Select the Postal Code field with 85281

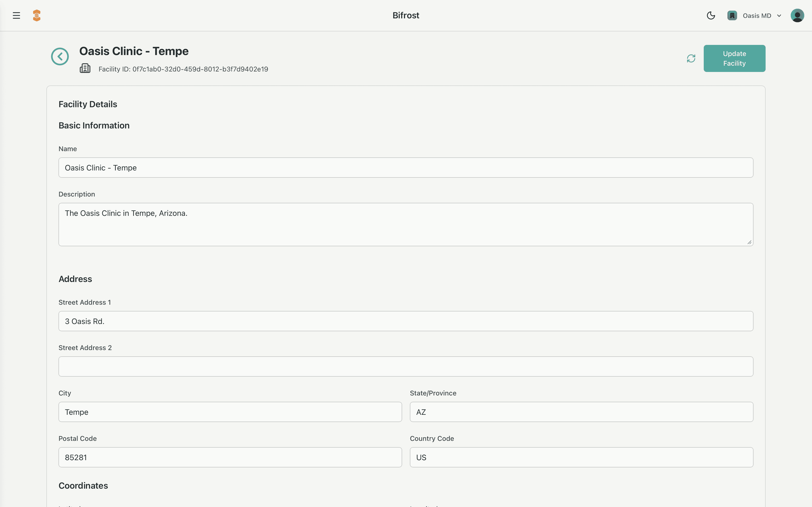(x=230, y=457)
